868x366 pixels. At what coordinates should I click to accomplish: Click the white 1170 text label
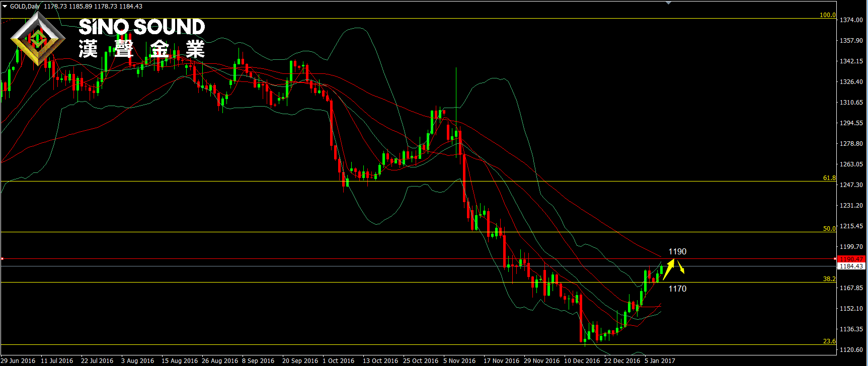click(x=677, y=289)
